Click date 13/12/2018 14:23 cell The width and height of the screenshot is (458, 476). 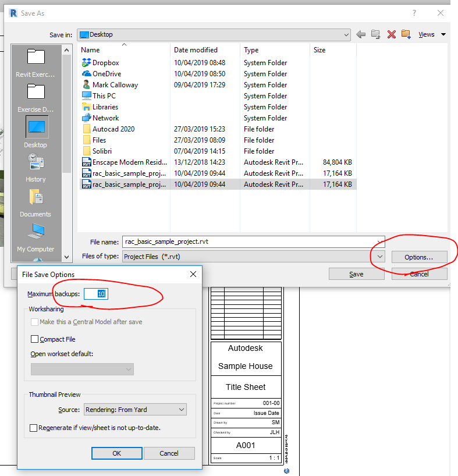pyautogui.click(x=200, y=162)
